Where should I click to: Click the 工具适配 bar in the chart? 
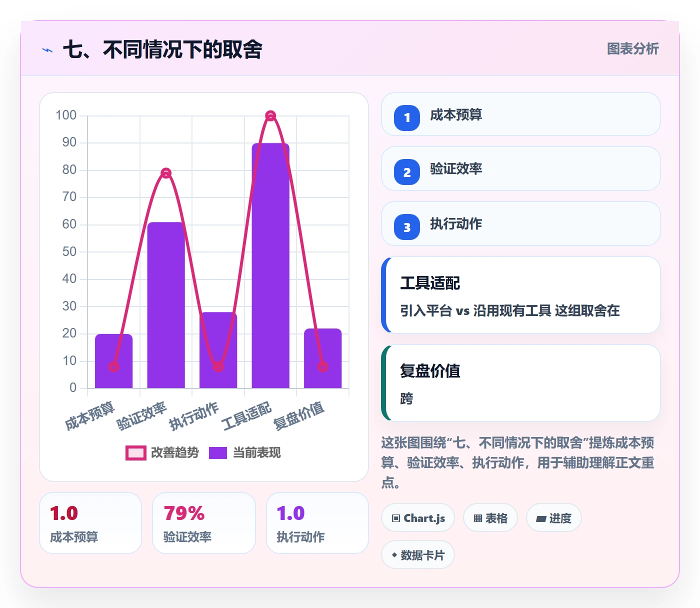270,265
